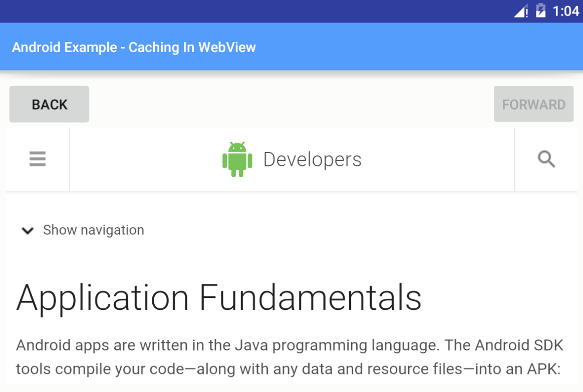Tap the 1:04 clock in status bar
The height and width of the screenshot is (392, 583).
coord(565,11)
